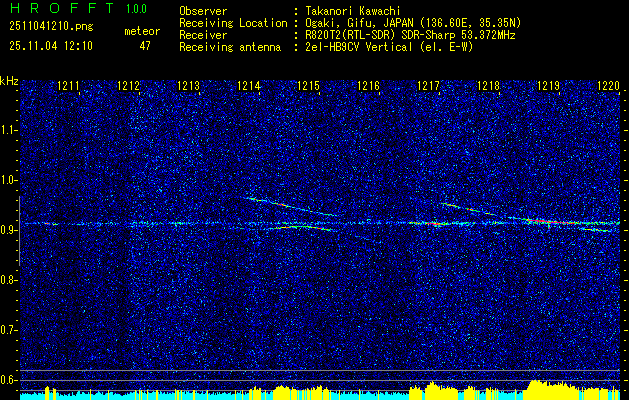
Task: Click the 2el-HB9CV Vertical antenna text
Action: point(387,47)
